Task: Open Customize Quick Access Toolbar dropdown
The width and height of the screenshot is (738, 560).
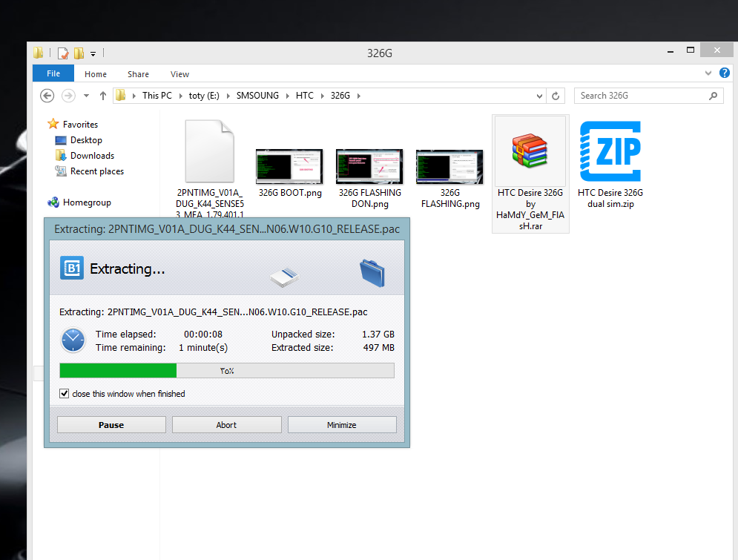Action: tap(93, 54)
